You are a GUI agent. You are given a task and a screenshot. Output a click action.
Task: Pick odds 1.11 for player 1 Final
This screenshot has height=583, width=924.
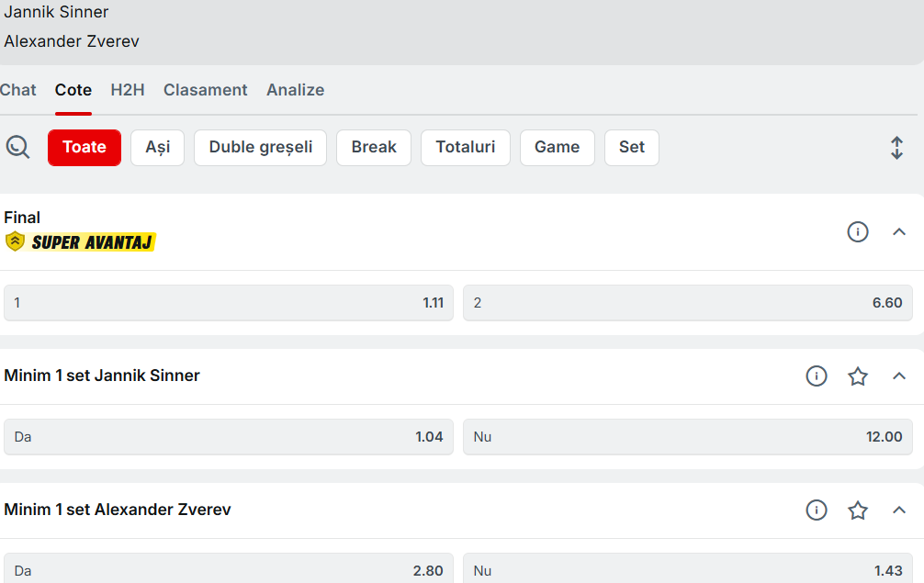click(229, 303)
